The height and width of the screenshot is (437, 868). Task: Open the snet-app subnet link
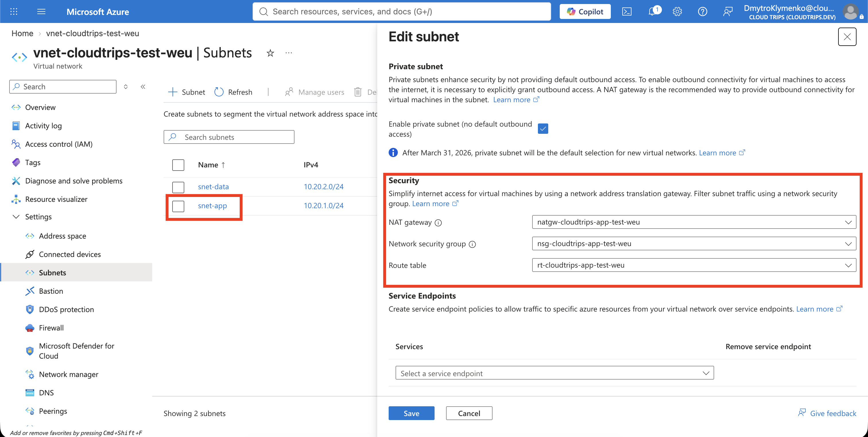[x=212, y=206]
